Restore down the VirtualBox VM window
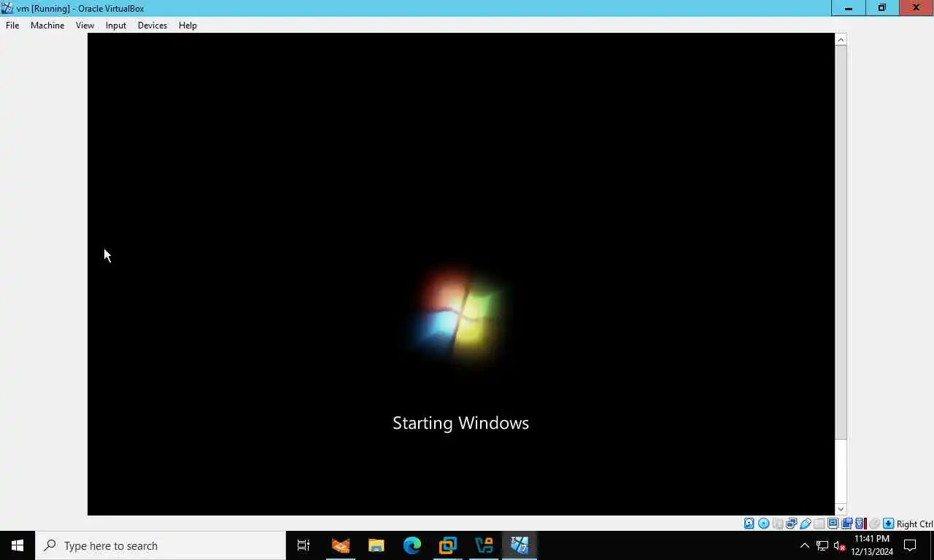The height and width of the screenshot is (560, 934). point(882,8)
